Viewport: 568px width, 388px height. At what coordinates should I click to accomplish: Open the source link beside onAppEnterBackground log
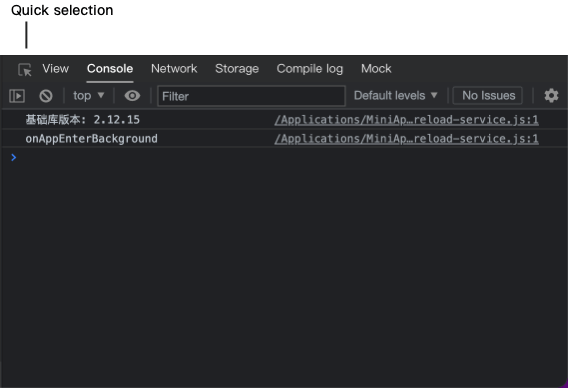pos(406,139)
